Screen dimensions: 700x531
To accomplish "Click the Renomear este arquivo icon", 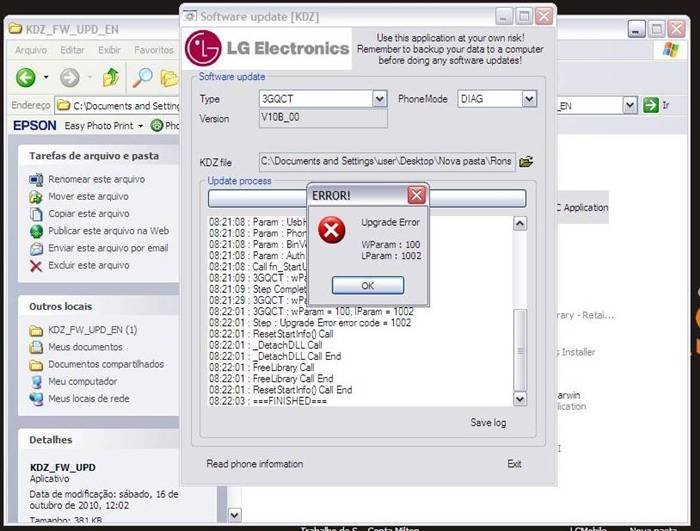I will [36, 180].
